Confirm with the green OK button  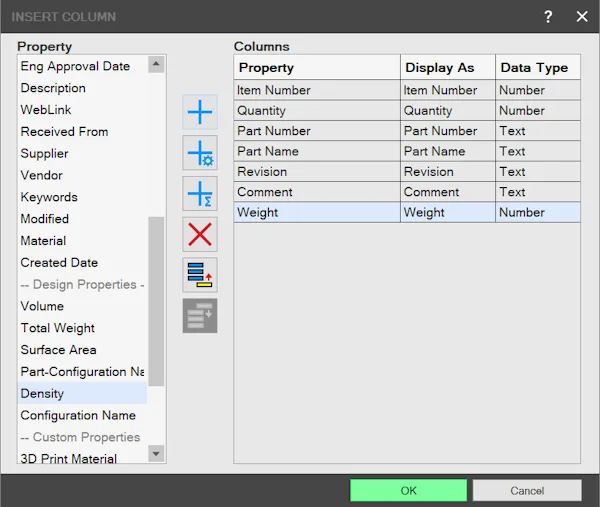click(408, 491)
